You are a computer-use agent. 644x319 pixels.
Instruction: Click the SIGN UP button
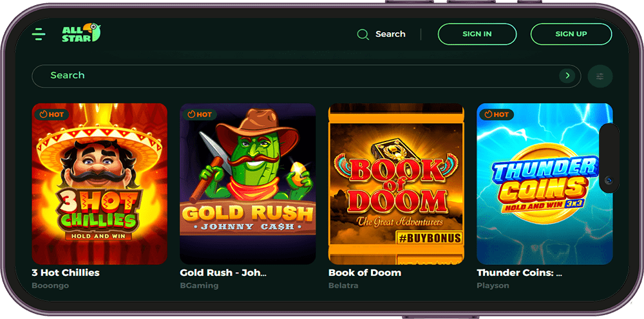(571, 34)
